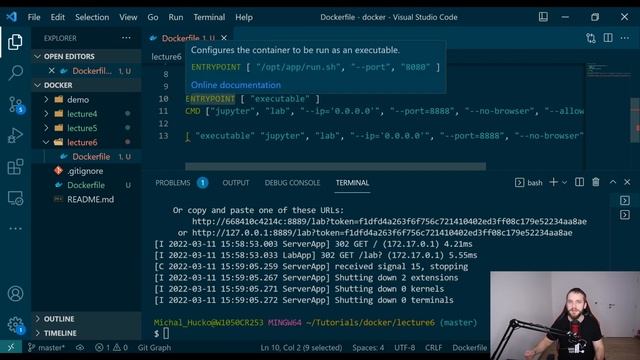Open the Help menu
Screen dimensions: 640x360
coord(244,17)
